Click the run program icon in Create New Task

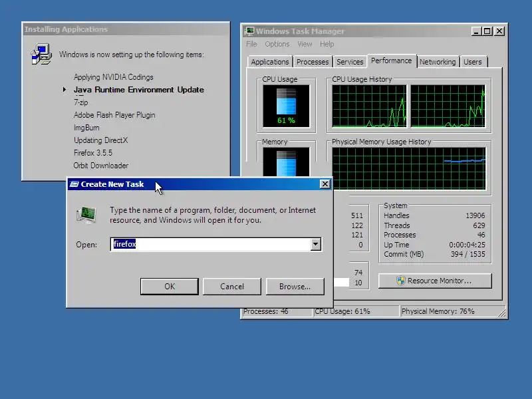(x=86, y=215)
